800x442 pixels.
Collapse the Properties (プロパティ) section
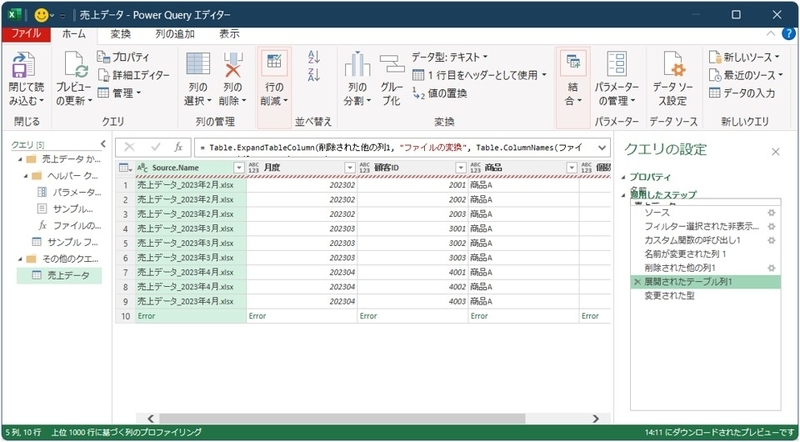(623, 178)
